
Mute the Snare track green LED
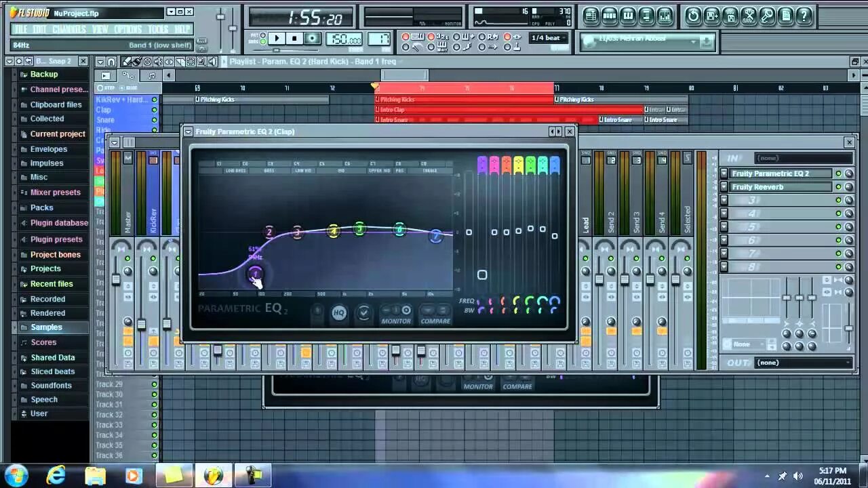(x=154, y=120)
